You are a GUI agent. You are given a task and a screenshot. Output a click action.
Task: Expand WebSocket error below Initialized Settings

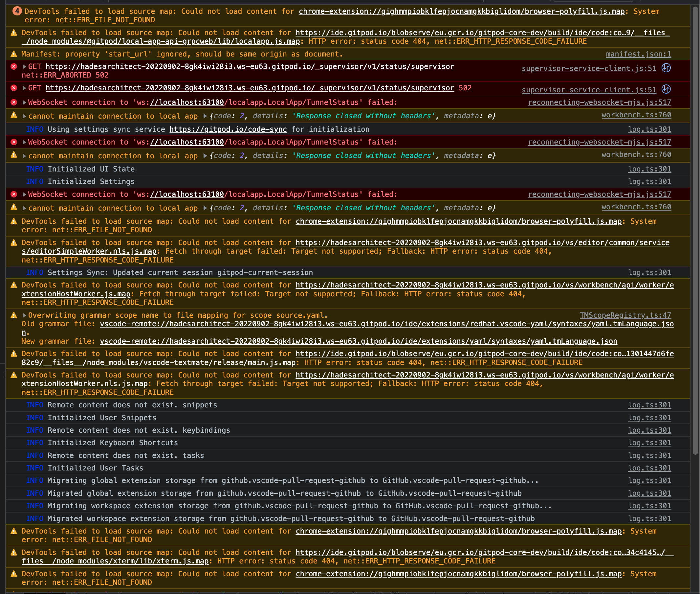(x=24, y=194)
